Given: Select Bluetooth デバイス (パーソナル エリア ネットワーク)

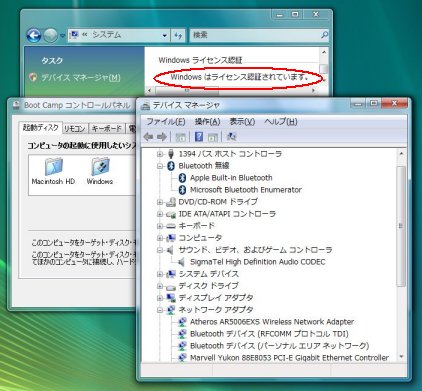Looking at the screenshot, I should [x=279, y=346].
